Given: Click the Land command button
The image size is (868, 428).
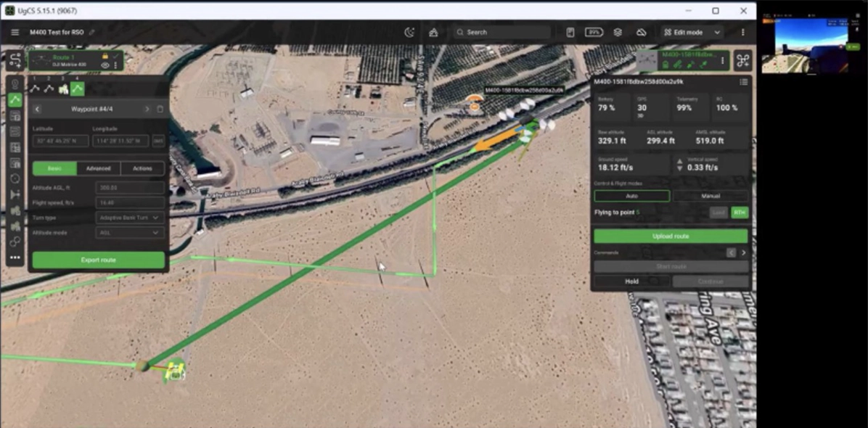Looking at the screenshot, I should [718, 213].
